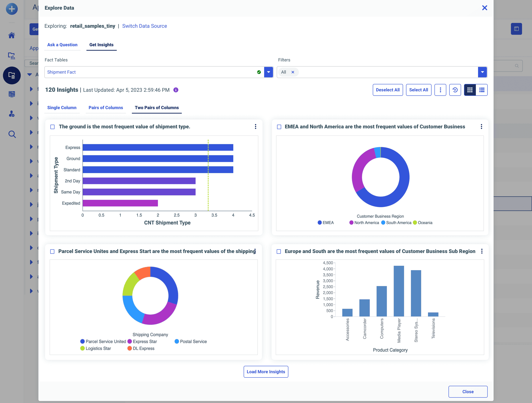Click the Express Star legend swatch
532x403 pixels.
tap(130, 341)
